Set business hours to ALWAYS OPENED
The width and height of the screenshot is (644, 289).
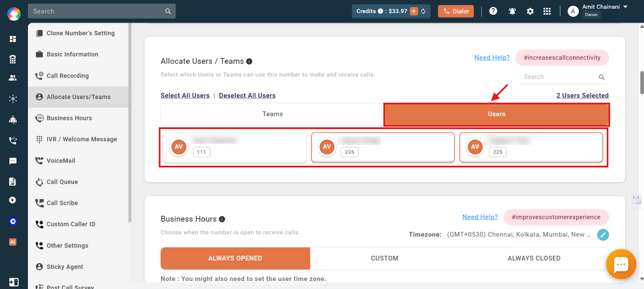tap(235, 258)
